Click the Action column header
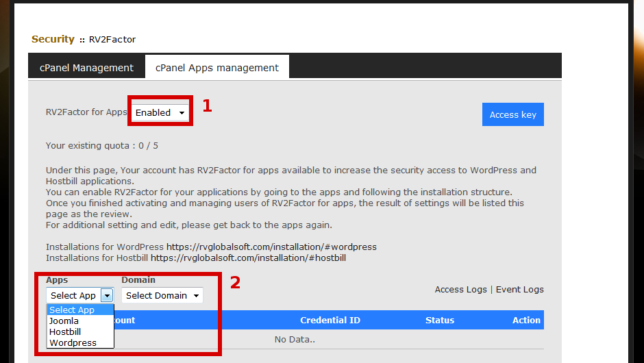 pyautogui.click(x=526, y=321)
